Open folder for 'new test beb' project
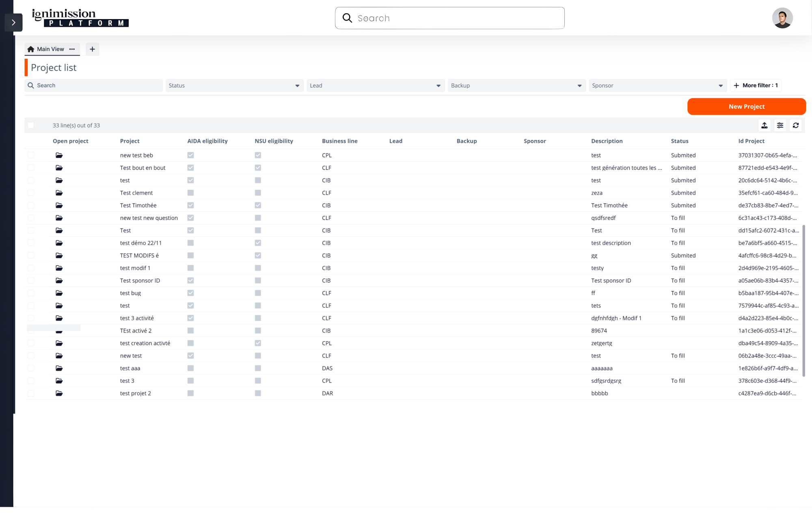The image size is (812, 516). point(59,155)
